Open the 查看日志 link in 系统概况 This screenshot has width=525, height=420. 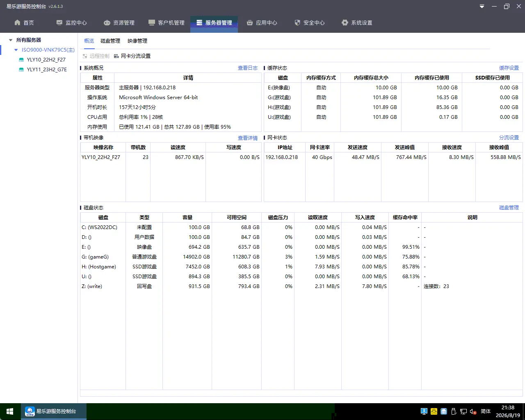(x=248, y=68)
